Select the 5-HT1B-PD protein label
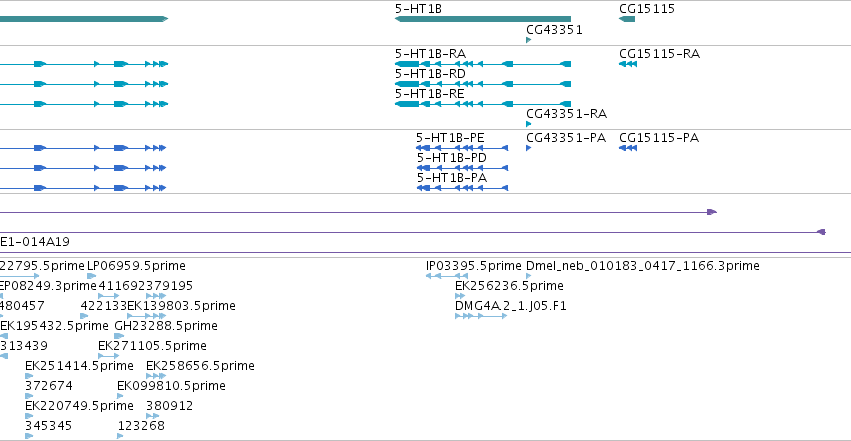The image size is (851, 441). 452,158
